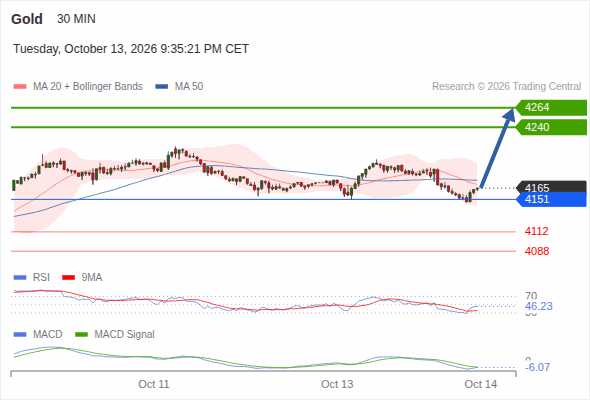Click the 4112 support level value
This screenshot has height=400, width=590.
[x=537, y=231]
